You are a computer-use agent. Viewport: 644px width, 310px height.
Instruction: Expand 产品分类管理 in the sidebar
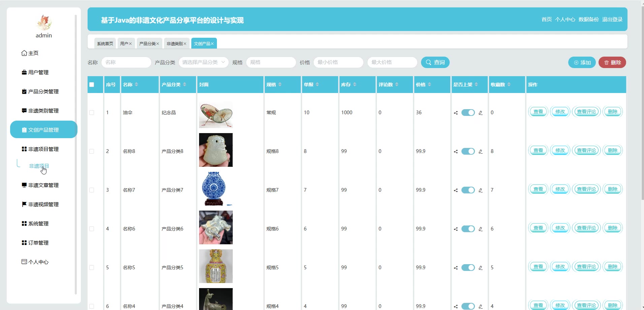pos(44,92)
